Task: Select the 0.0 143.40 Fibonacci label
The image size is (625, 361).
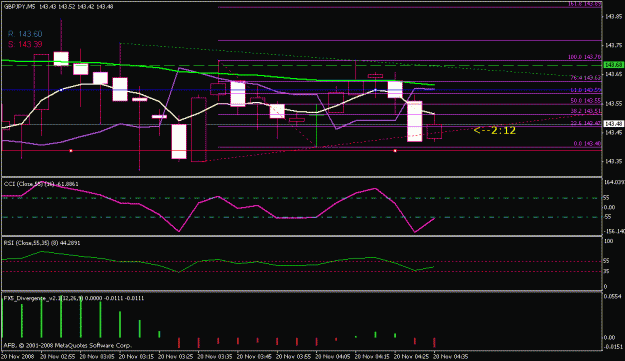Action: [587, 144]
